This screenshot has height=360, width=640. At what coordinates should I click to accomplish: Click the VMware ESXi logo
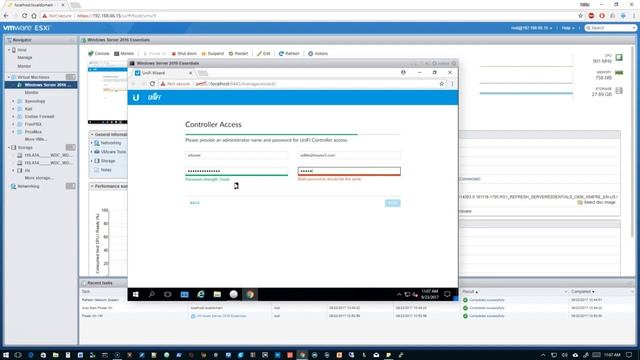tap(27, 28)
